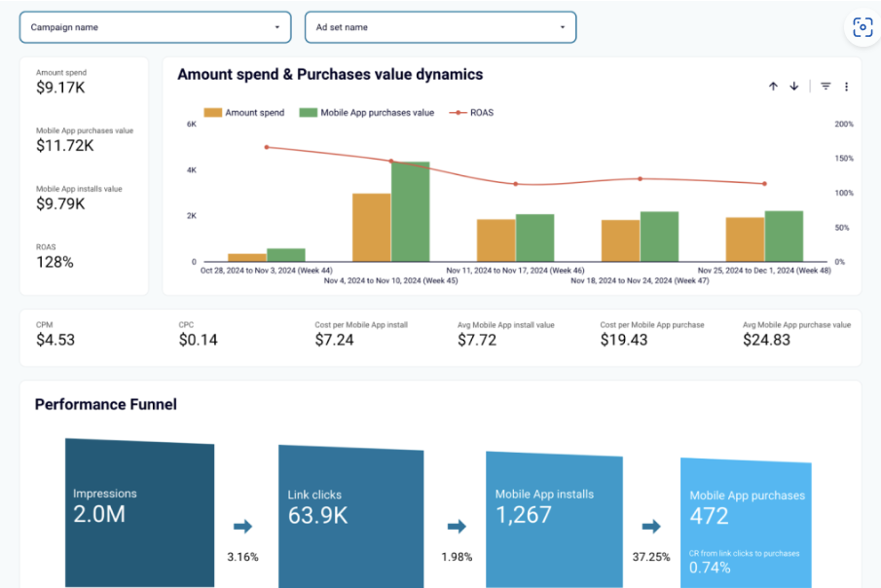Click the Week 46 orange spend bar
Viewport: 881px width, 588px height.
click(496, 240)
